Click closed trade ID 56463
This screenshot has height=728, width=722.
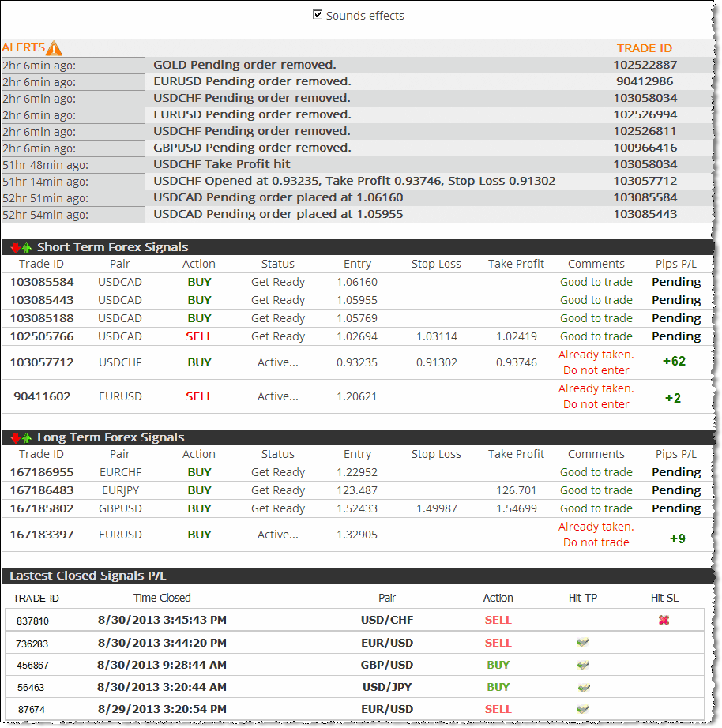click(31, 687)
